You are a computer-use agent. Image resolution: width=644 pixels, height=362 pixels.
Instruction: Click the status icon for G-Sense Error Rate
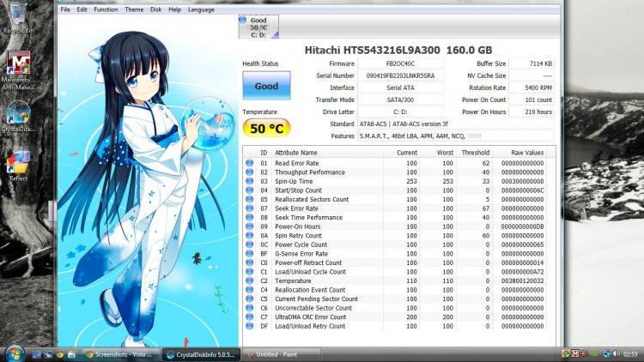(x=249, y=253)
